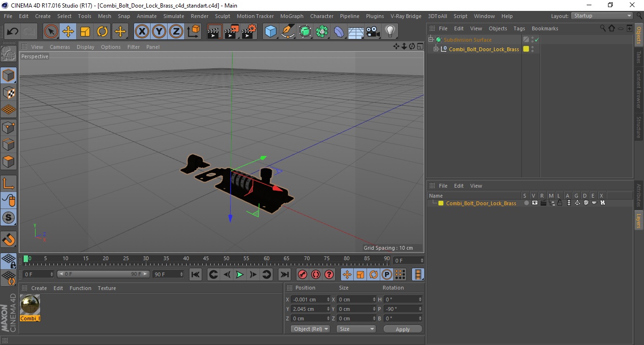Switch to Texture mode
Viewport: 644px width, 345px height.
[x=9, y=92]
